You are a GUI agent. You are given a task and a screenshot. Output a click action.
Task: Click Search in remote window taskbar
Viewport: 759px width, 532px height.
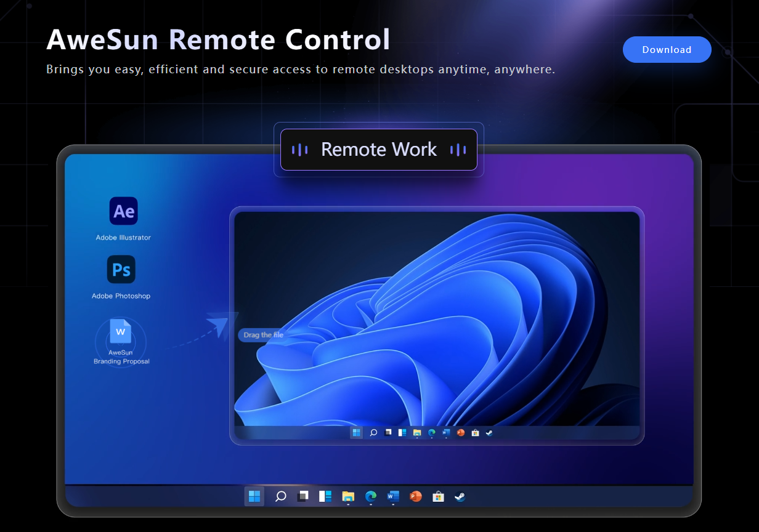point(373,433)
